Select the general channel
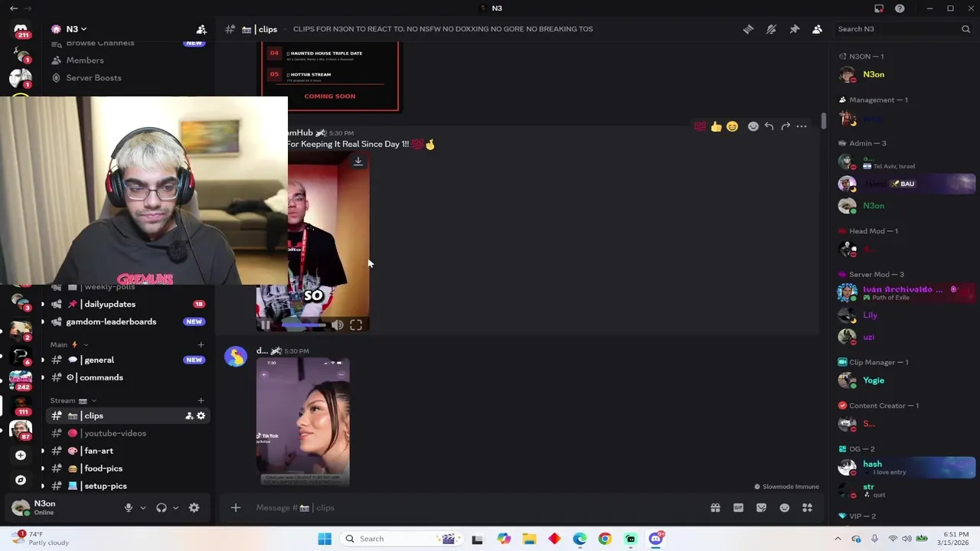The width and height of the screenshot is (980, 551). 127,360
